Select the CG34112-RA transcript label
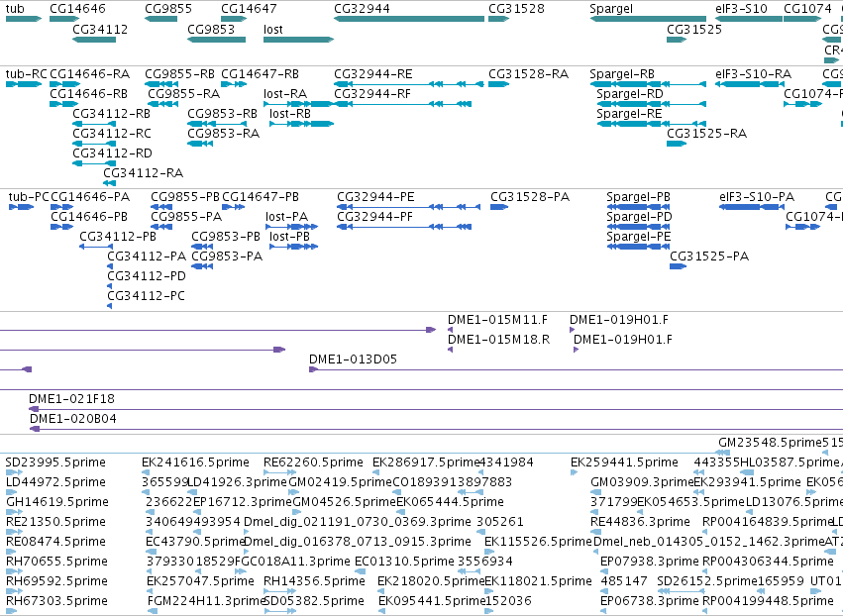Viewport: 843px width, 616px height. 144,173
